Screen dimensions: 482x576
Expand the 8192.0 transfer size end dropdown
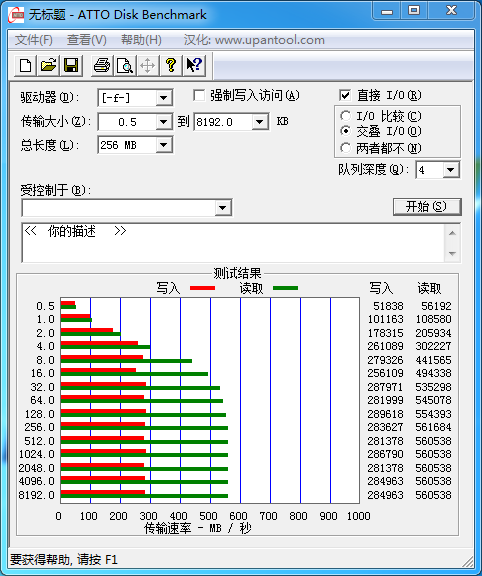point(260,122)
